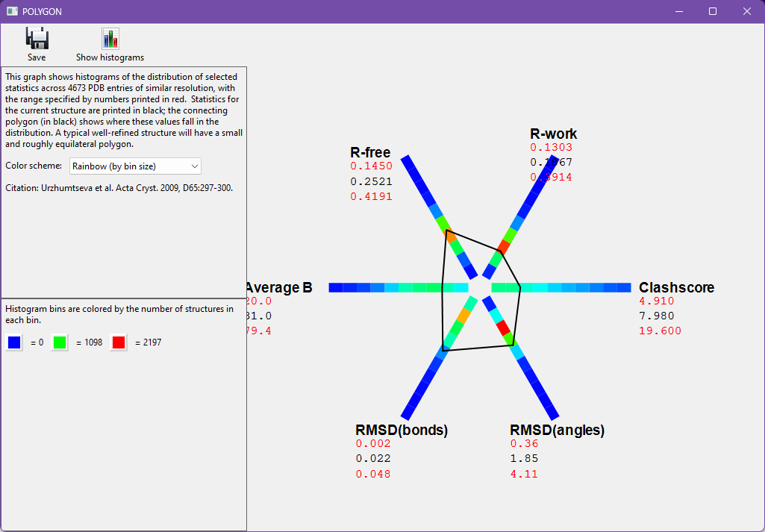Close the POLYGON window
Viewport: 765px width, 532px height.
(x=747, y=11)
